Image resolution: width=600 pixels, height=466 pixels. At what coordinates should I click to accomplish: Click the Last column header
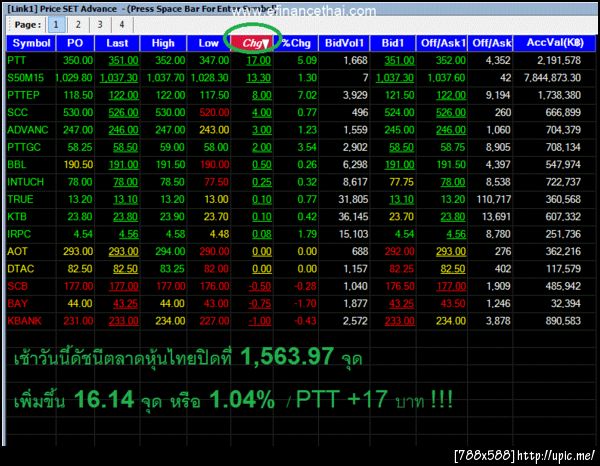(117, 43)
